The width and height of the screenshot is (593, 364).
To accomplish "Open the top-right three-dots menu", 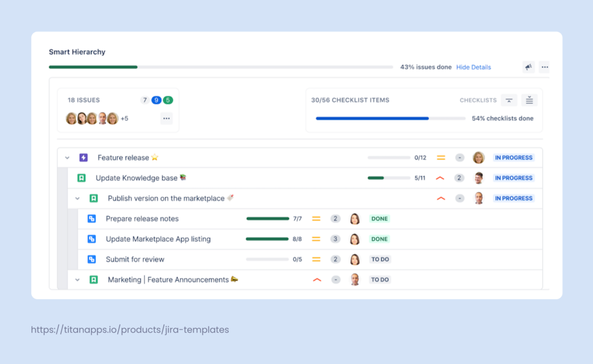I will coord(544,67).
